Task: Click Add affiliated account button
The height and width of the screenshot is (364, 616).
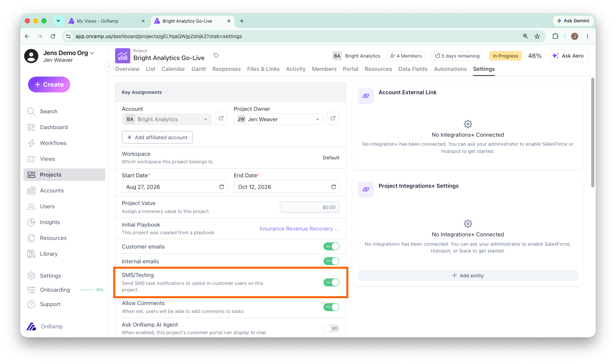Action: pyautogui.click(x=157, y=137)
